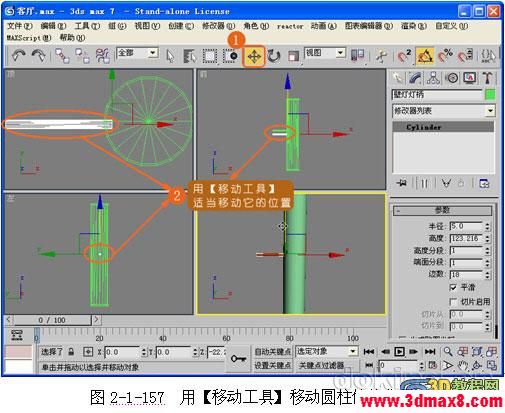Click the Play Animation button
Screen dimensions: 505x413
[x=399, y=351]
